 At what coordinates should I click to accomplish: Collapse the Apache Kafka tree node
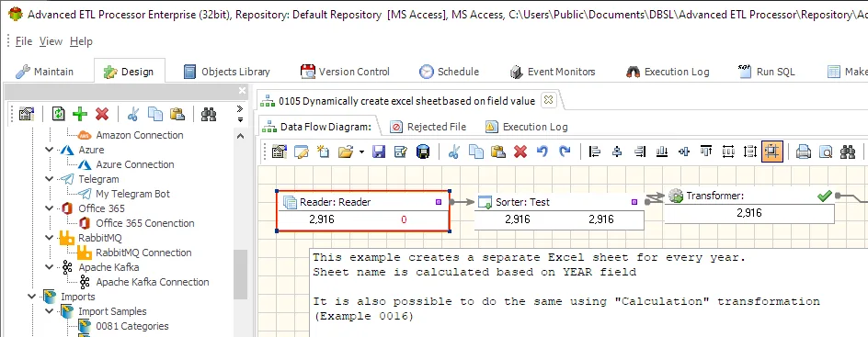click(x=51, y=267)
